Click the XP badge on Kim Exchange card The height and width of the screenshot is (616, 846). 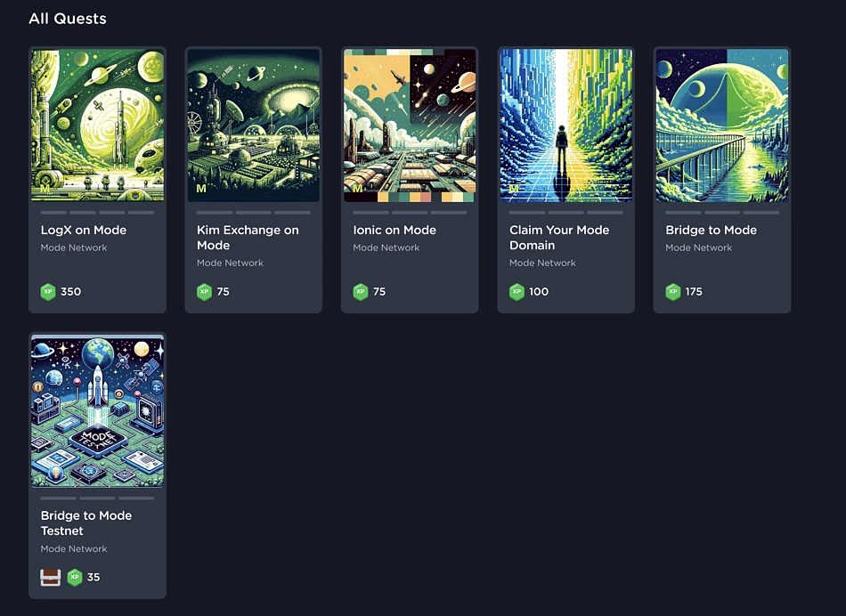tap(204, 292)
